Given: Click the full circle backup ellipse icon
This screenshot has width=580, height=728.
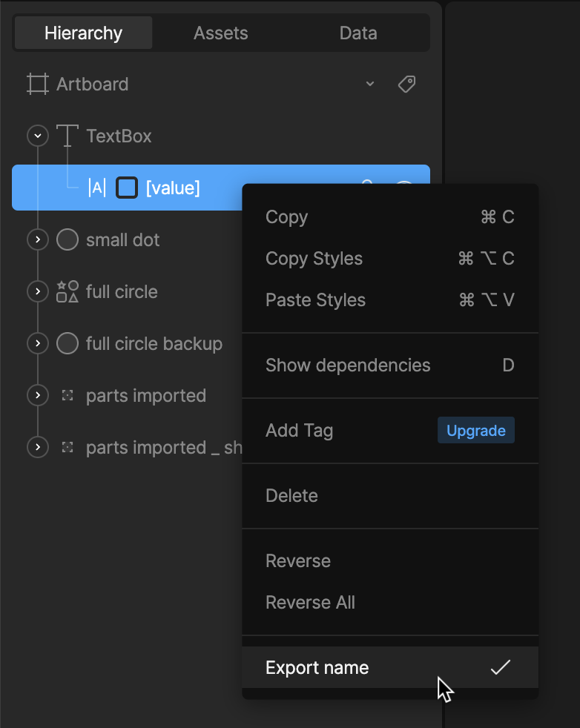Looking at the screenshot, I should [x=67, y=344].
